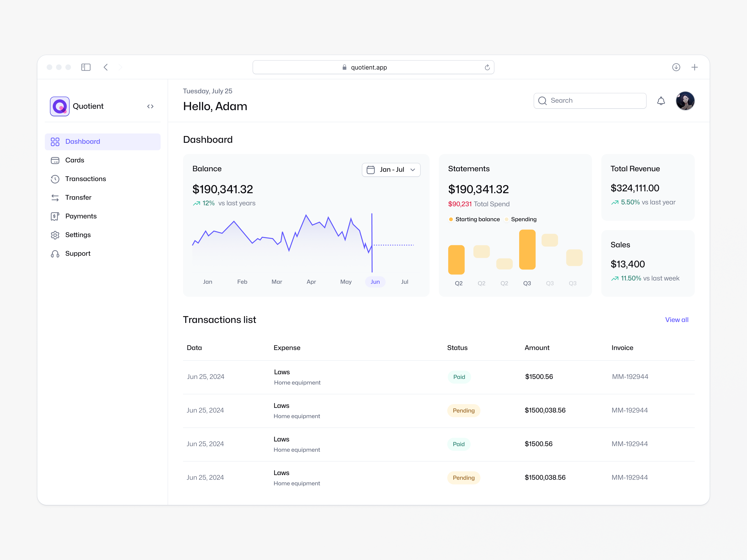Open the Cards menu item
The width and height of the screenshot is (747, 560).
(75, 160)
